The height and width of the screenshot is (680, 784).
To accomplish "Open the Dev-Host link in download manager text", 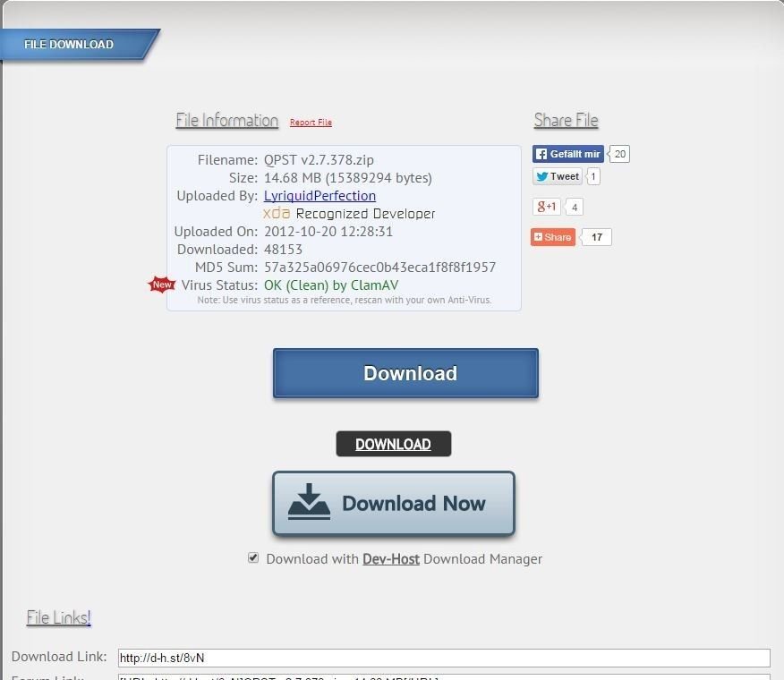I will (x=391, y=559).
